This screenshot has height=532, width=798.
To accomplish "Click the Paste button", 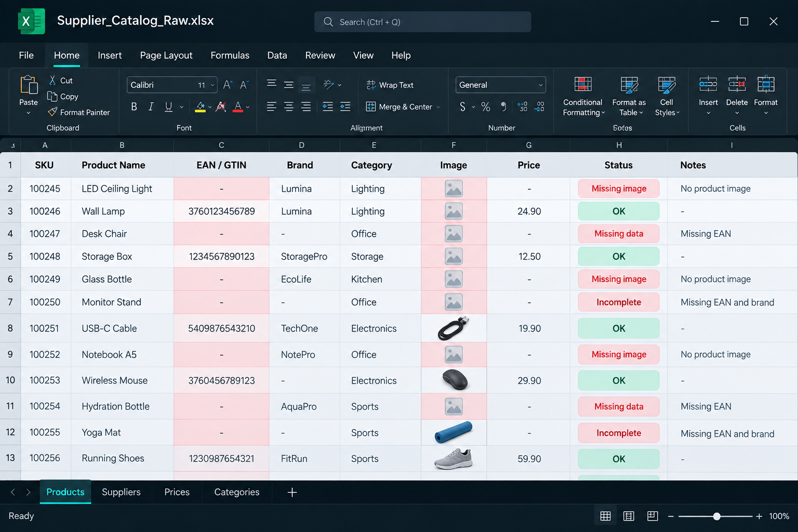I will click(29, 96).
